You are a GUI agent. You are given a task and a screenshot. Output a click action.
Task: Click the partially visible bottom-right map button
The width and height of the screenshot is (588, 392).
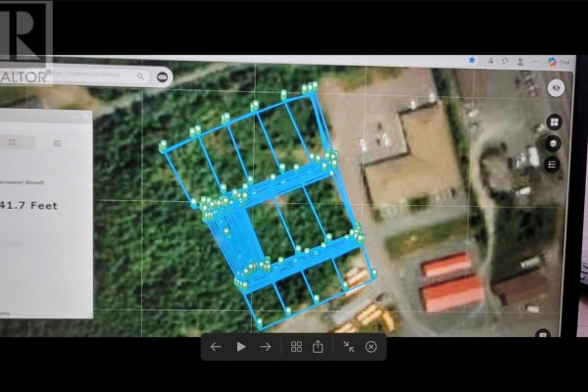543,333
